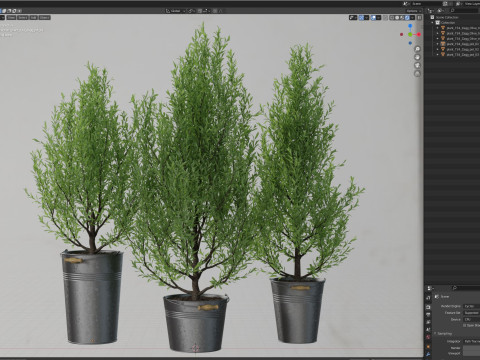Toggle proportional editing
The width and height of the screenshot is (480, 360).
pos(215,11)
